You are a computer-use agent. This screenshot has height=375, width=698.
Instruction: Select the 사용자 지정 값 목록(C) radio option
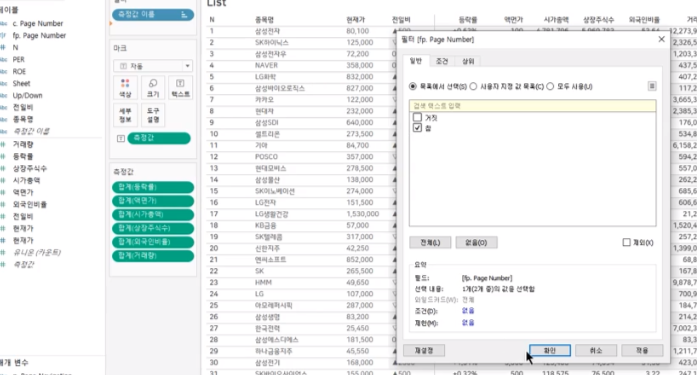point(473,86)
